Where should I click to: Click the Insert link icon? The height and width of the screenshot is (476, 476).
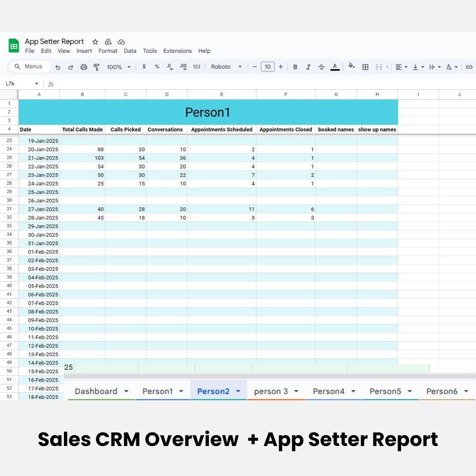[x=469, y=67]
